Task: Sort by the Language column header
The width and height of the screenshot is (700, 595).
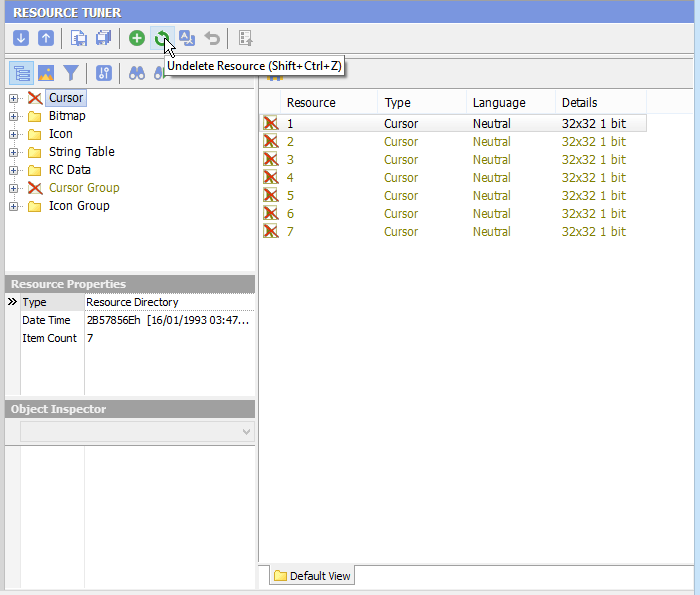Action: [511, 103]
